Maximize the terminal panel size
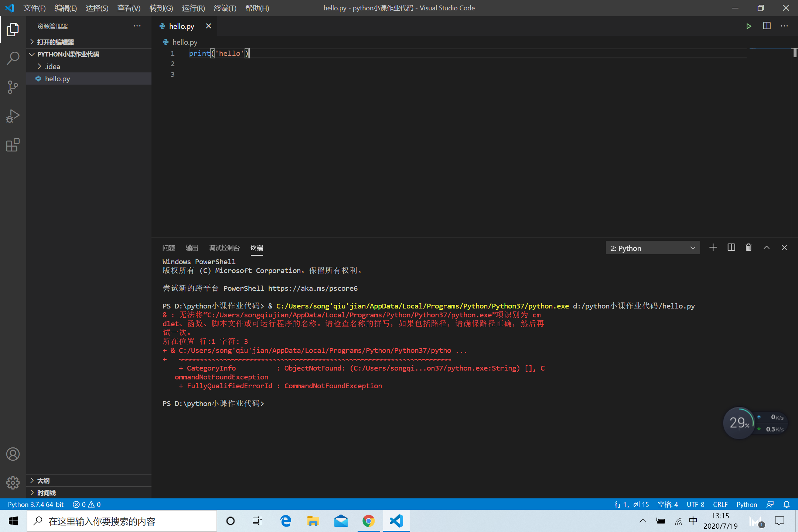Screen dimensions: 798x532 [767, 248]
